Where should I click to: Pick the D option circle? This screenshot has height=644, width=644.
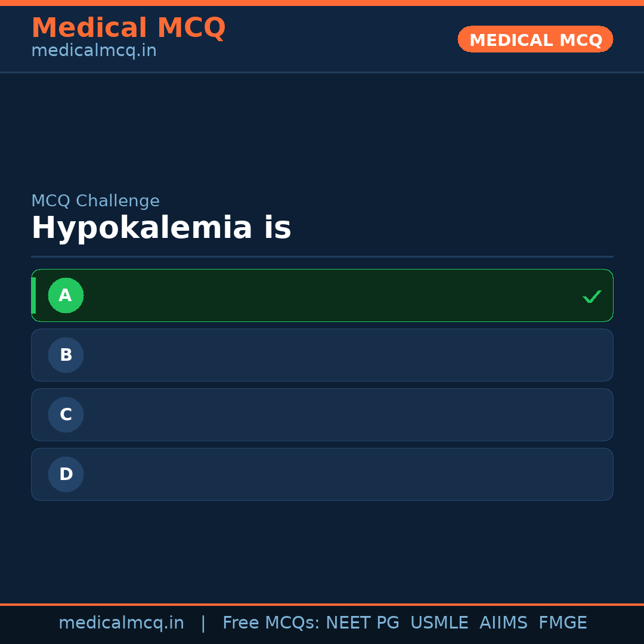[66, 474]
